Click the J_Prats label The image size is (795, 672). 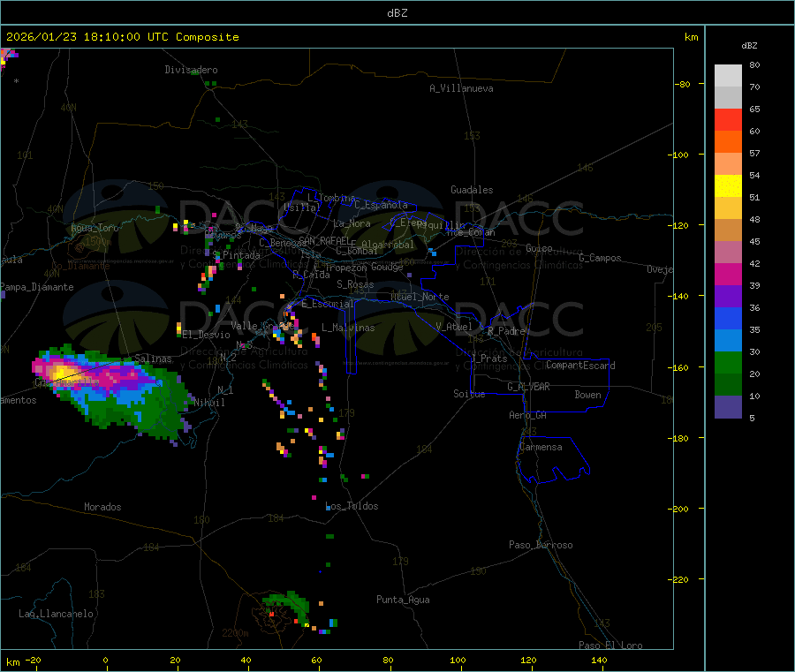click(x=489, y=359)
